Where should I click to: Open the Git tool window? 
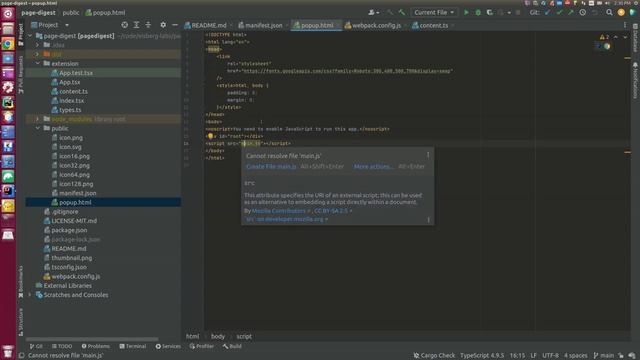(36, 346)
